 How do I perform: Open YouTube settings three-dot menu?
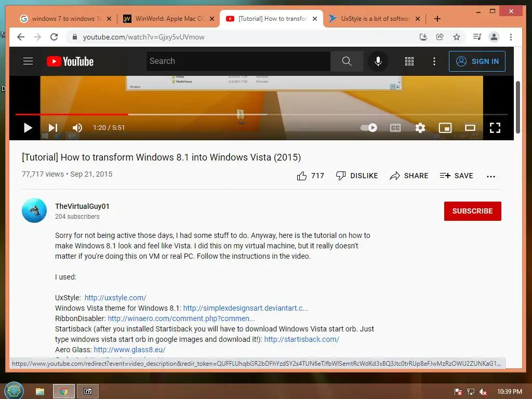pyautogui.click(x=434, y=61)
